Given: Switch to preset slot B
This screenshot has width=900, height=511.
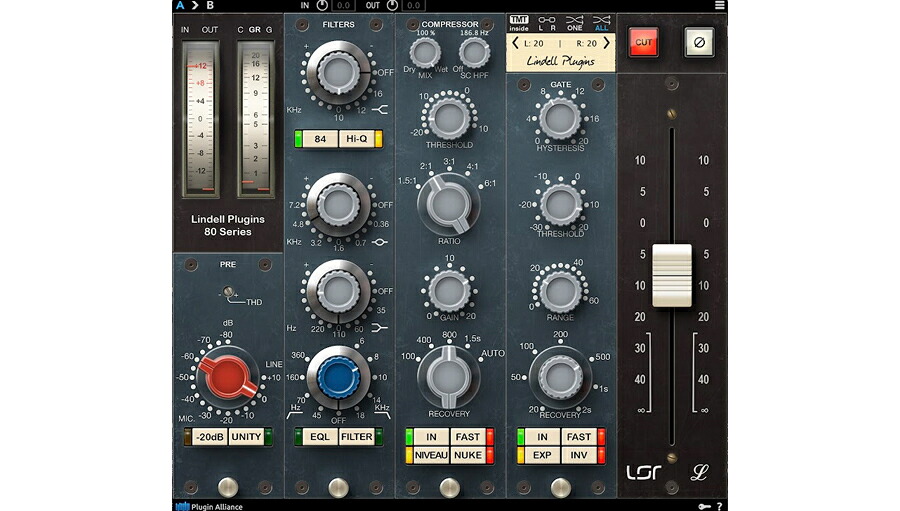Looking at the screenshot, I should pyautogui.click(x=210, y=5).
